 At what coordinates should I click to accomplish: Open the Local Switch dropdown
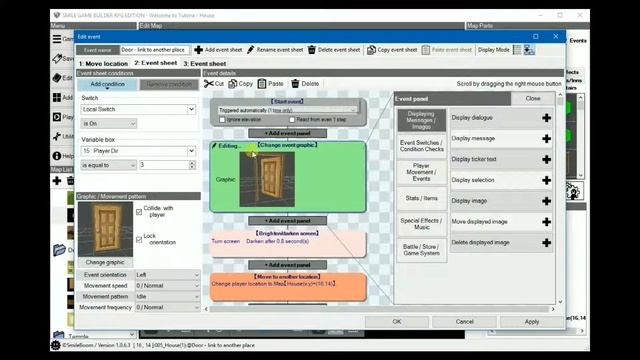[x=138, y=109]
